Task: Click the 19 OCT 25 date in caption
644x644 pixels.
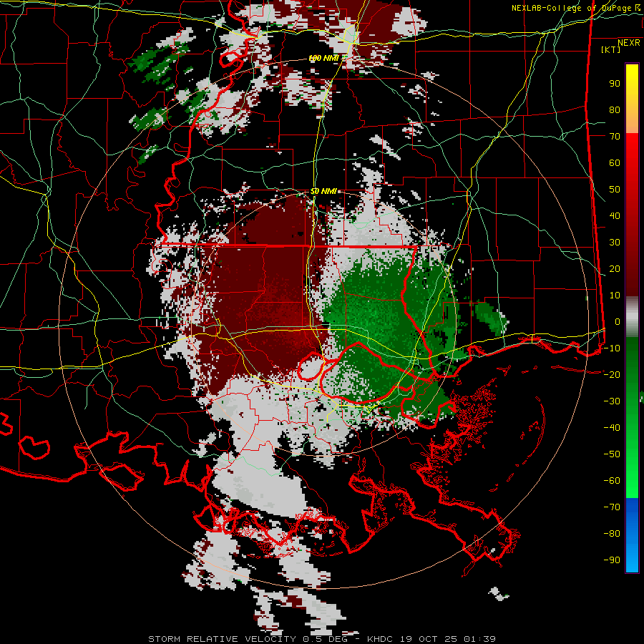Action: pos(429,639)
